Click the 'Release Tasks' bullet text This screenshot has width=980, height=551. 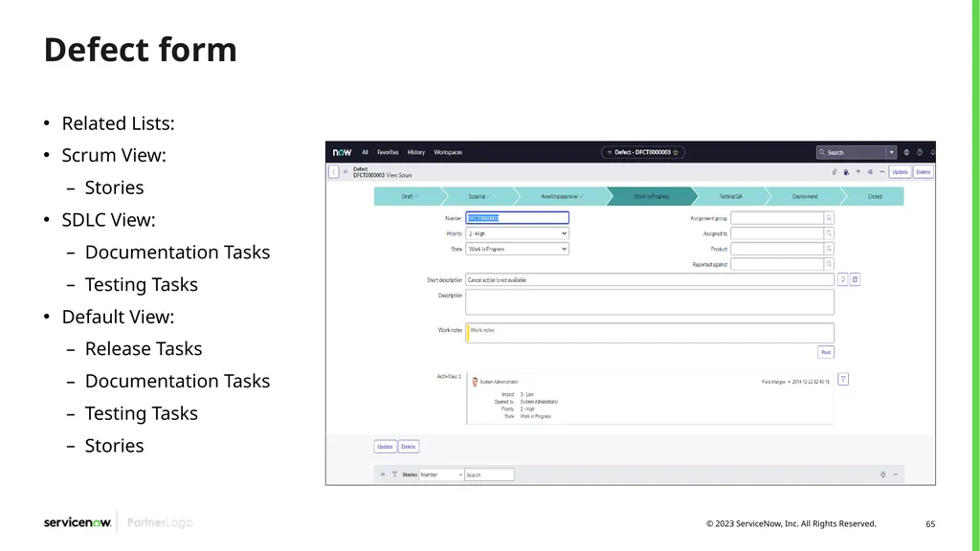pos(144,348)
